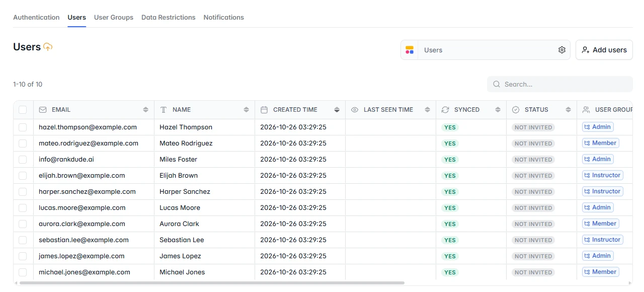Click the NOT INVITED badge for Hazel Thompson
Viewport: 644px width, 292px height.
click(533, 127)
